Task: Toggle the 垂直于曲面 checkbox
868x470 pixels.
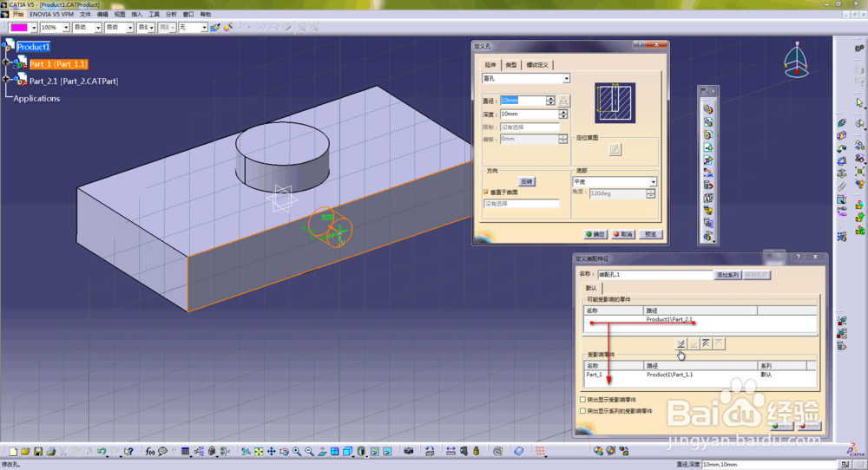Action: pos(486,193)
